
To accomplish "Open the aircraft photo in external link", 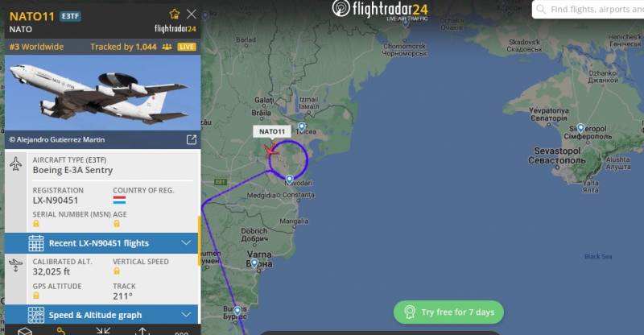I will 192,140.
